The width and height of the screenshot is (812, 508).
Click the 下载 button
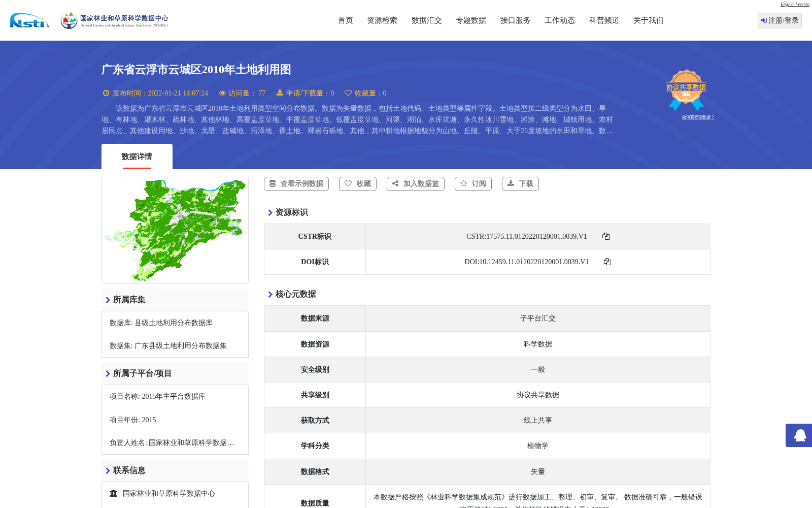[x=520, y=184]
